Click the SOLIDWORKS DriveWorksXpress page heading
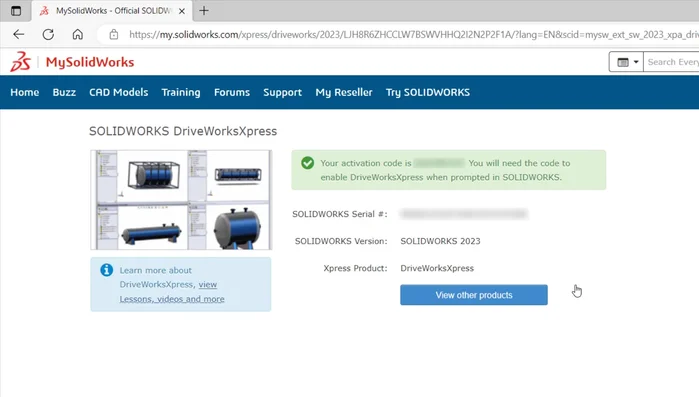This screenshot has height=397, width=699. click(183, 131)
